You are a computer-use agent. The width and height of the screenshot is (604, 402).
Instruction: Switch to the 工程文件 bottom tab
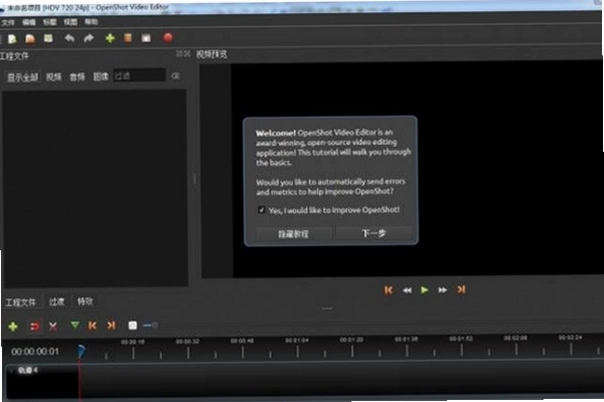coord(21,302)
